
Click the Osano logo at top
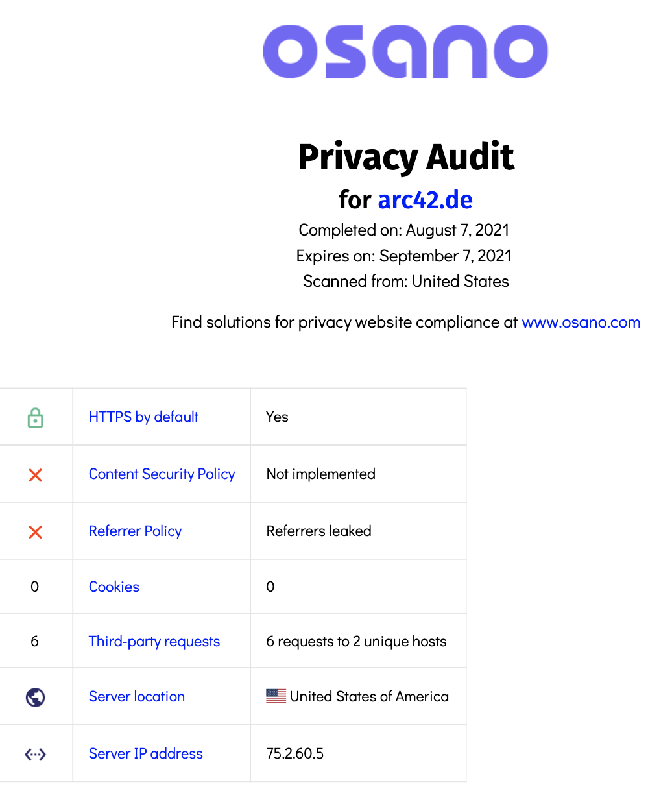405,52
